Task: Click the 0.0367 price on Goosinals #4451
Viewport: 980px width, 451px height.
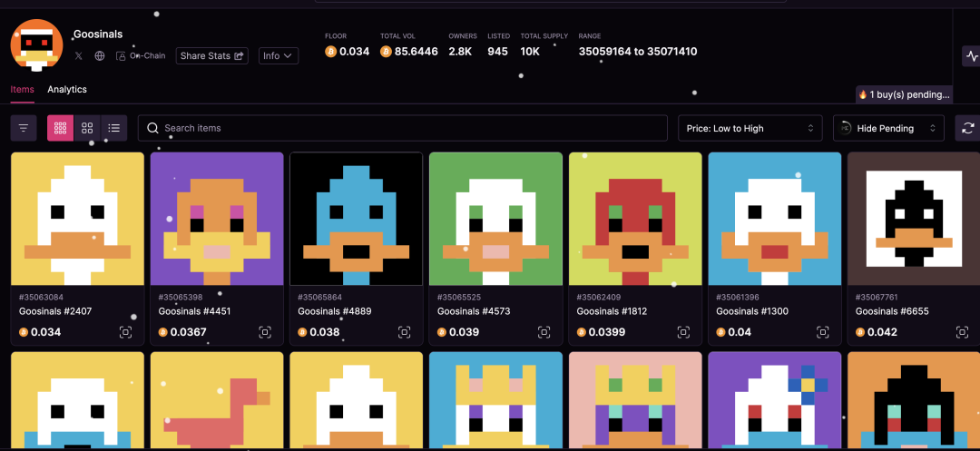Action: pos(188,332)
